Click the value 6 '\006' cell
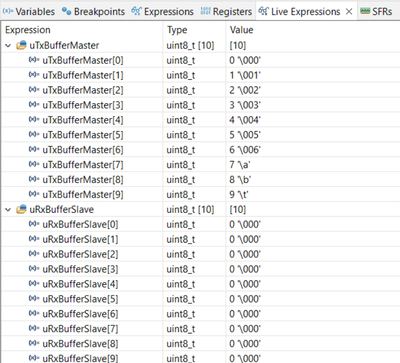Screen dimensions: 400x363 point(245,150)
